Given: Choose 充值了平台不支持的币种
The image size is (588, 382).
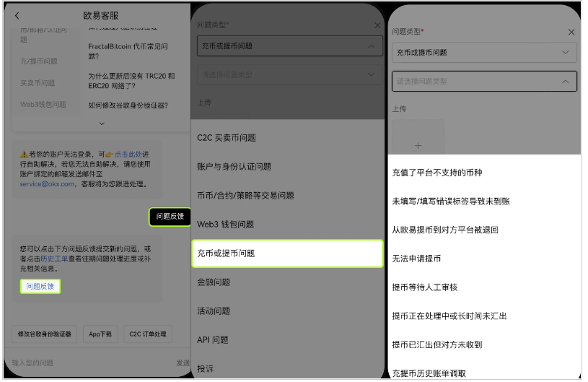Looking at the screenshot, I should (437, 173).
